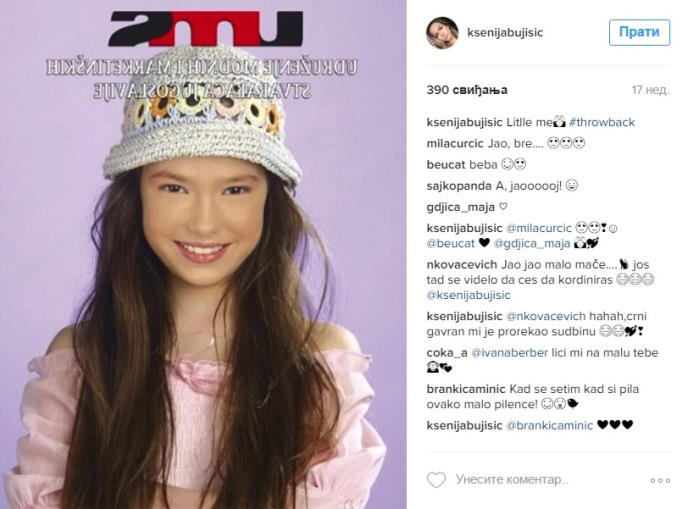Open beucat commenter profile
Screen dimensions: 688x509
click(x=445, y=165)
